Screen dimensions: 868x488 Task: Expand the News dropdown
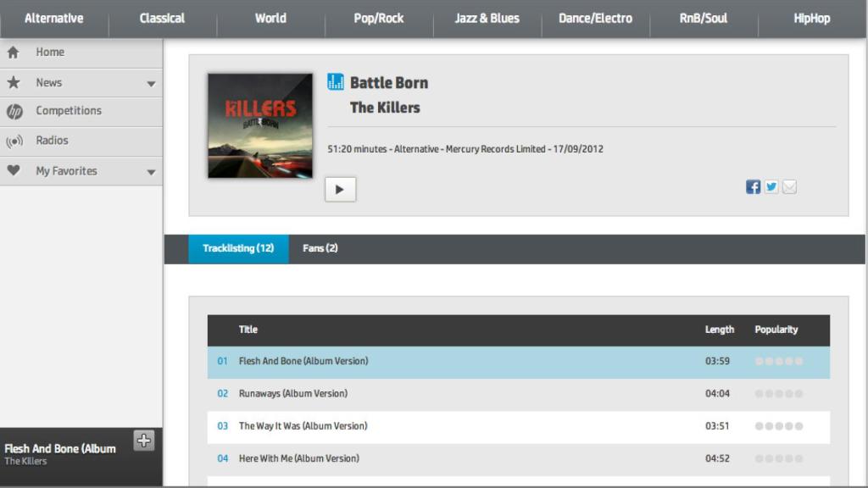(149, 81)
